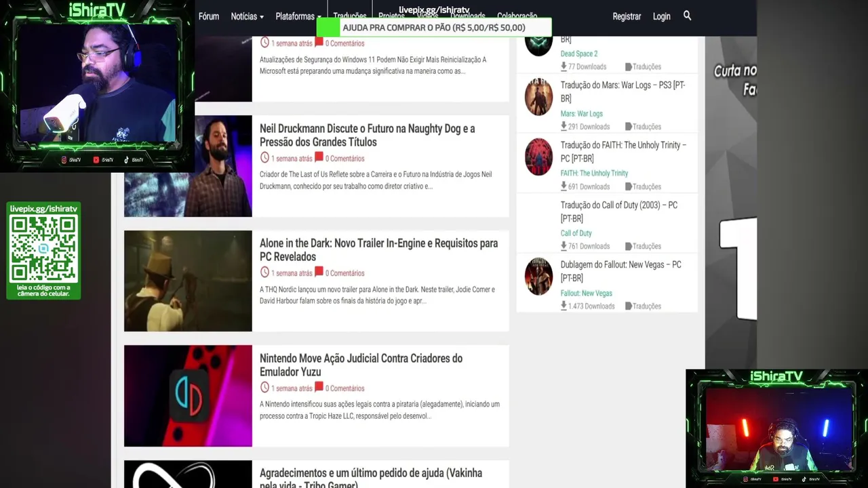Click the Traduções tag beside 291 Downloads
Screen dimensions: 868x488
coord(643,126)
